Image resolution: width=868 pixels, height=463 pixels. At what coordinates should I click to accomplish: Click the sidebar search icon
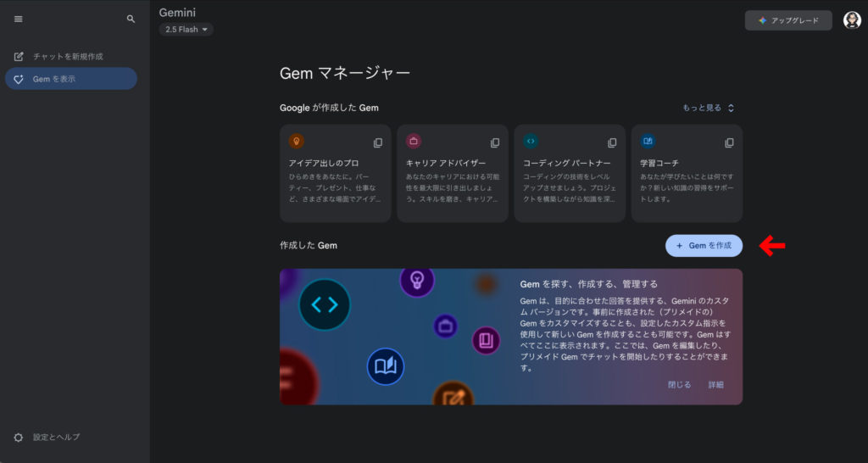click(131, 19)
